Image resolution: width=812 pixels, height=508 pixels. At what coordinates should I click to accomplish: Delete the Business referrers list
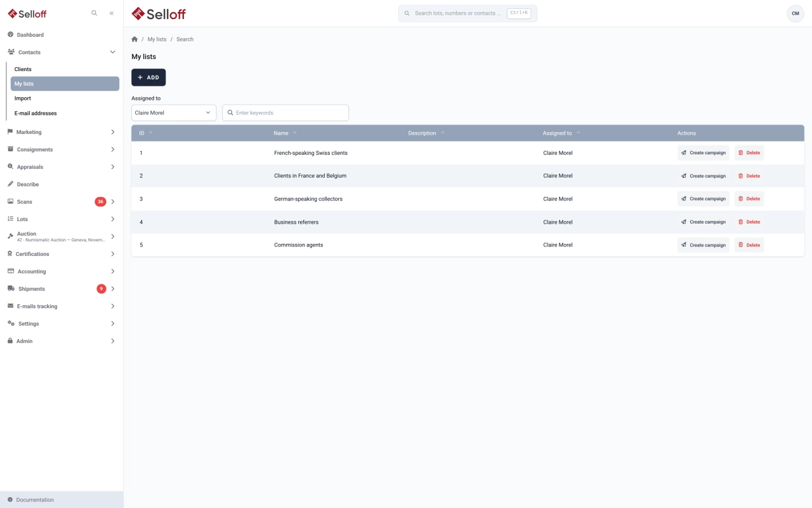(x=749, y=222)
